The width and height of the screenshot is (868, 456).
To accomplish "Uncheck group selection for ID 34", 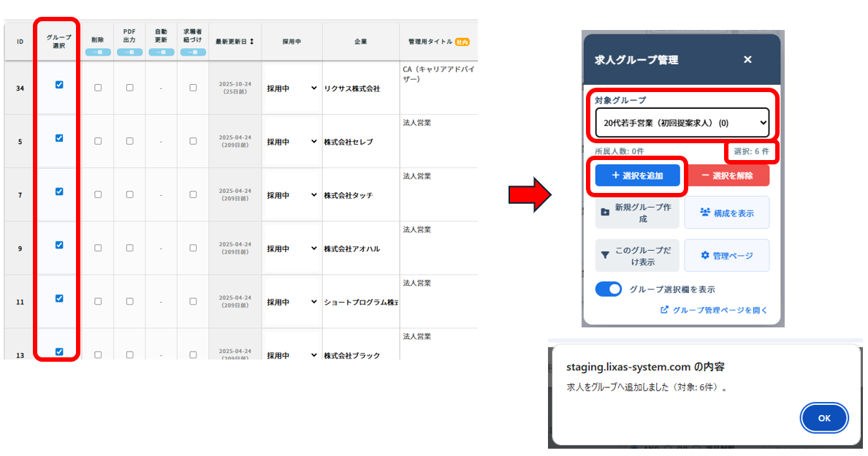I will (x=59, y=85).
